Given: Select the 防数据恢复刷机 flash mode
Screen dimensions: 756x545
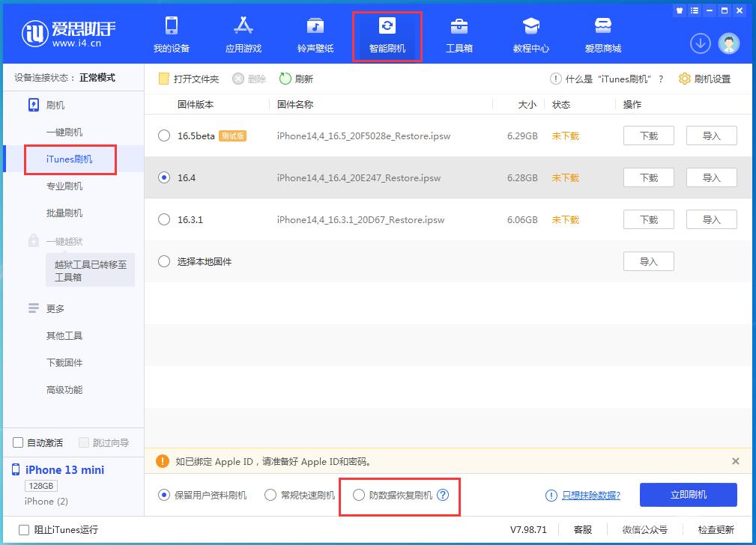Looking at the screenshot, I should click(x=359, y=494).
